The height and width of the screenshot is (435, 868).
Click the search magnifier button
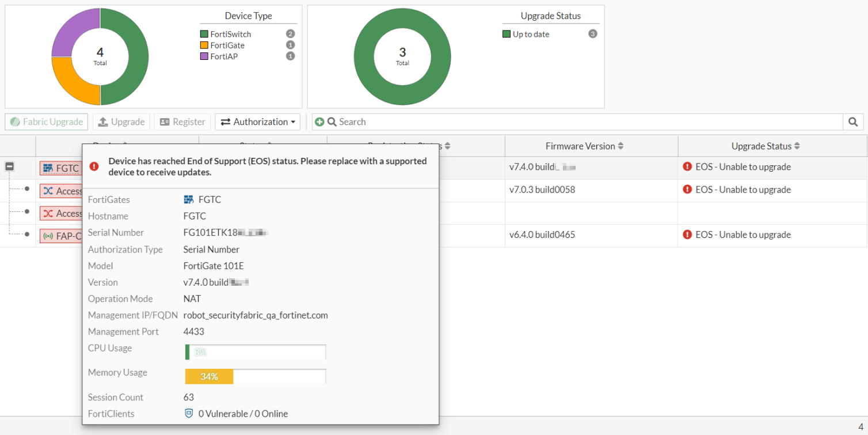[853, 122]
